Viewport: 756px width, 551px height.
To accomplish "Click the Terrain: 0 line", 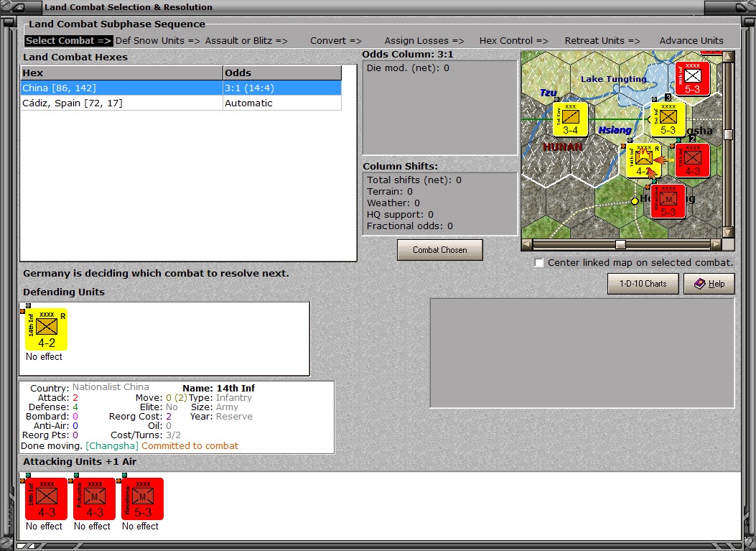I will coord(390,192).
